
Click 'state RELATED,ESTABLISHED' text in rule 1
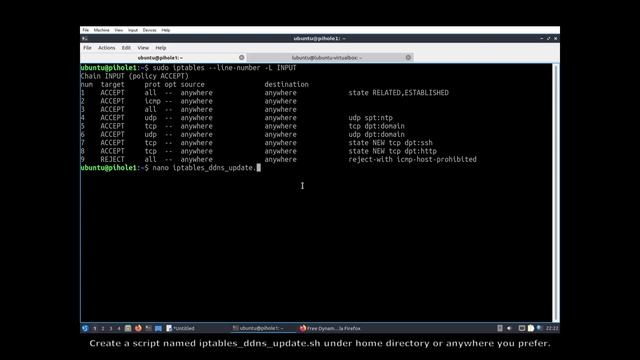pyautogui.click(x=398, y=93)
